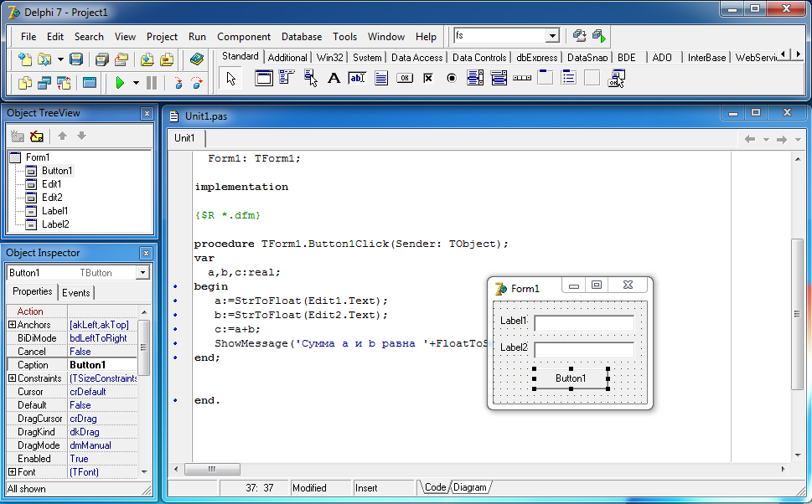
Task: Open the editor forward history dropdown
Action: [x=798, y=139]
